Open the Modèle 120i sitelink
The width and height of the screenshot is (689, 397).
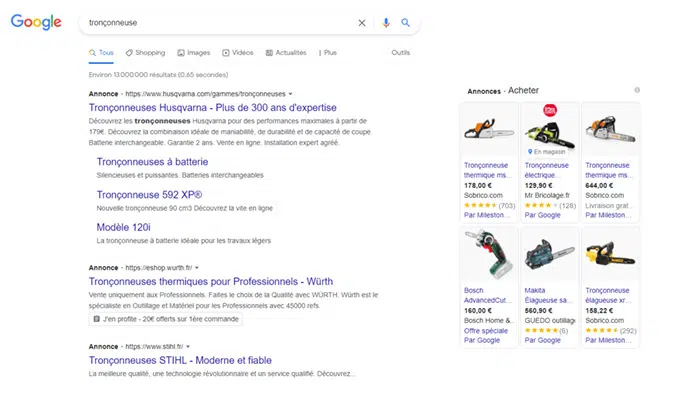coord(123,227)
